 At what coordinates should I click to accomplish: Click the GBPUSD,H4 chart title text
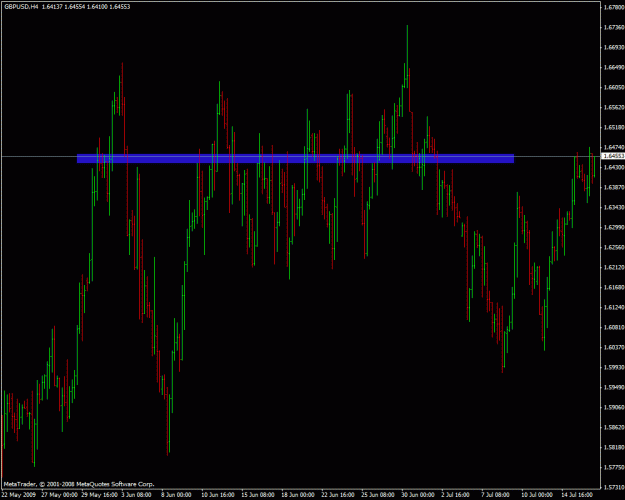(x=21, y=7)
